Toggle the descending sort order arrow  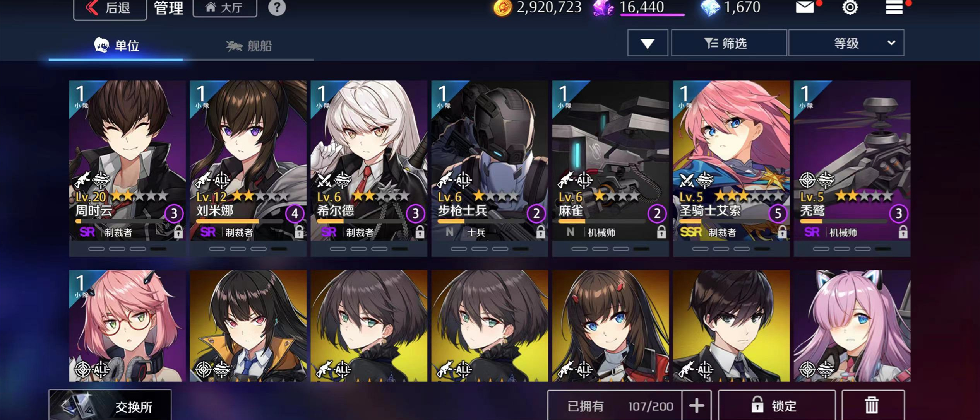pyautogui.click(x=647, y=43)
